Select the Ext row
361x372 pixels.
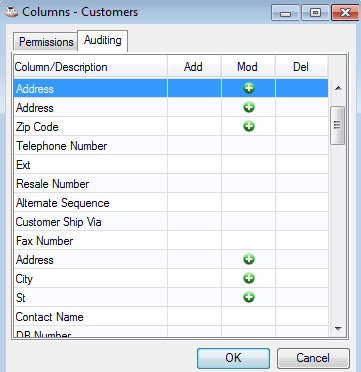coord(171,165)
